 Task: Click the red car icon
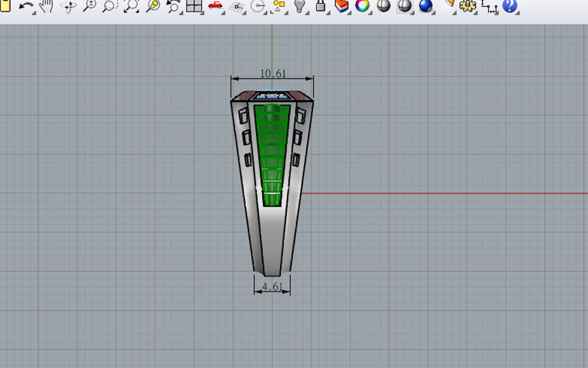pos(215,6)
